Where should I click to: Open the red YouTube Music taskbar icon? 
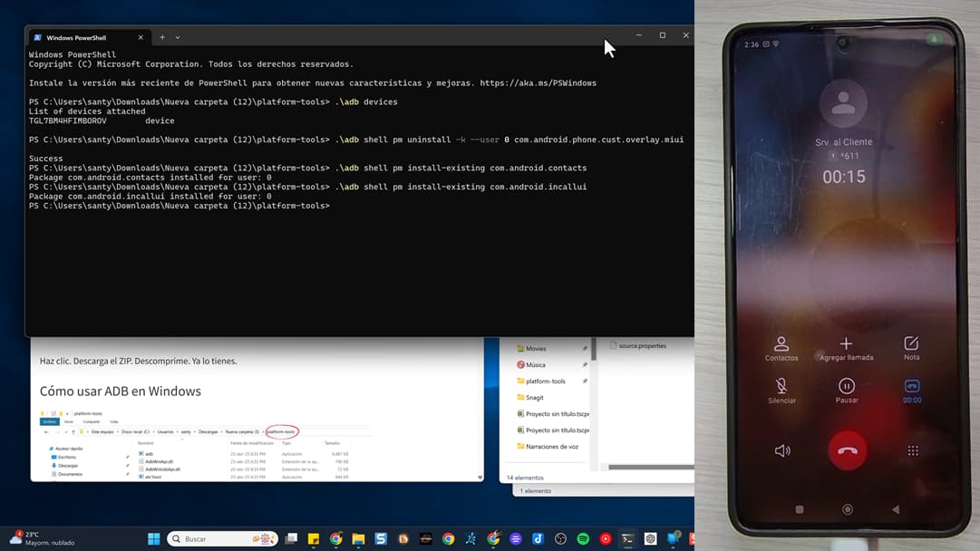(606, 539)
